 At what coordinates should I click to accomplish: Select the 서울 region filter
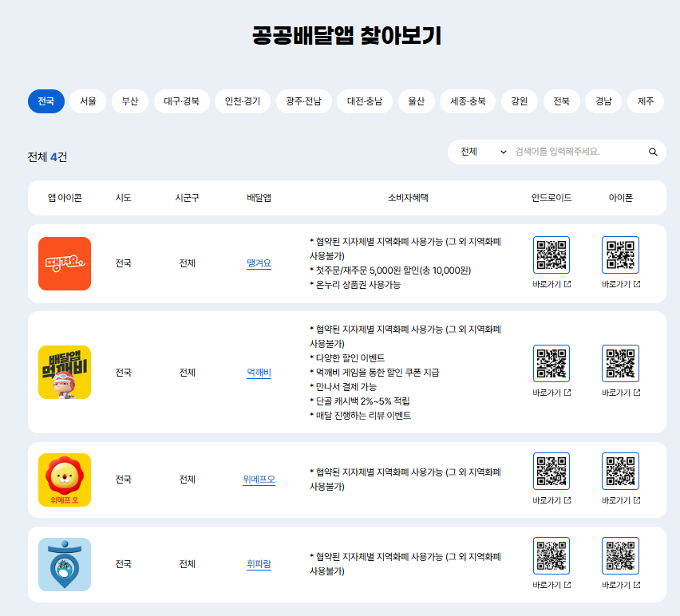[x=87, y=101]
